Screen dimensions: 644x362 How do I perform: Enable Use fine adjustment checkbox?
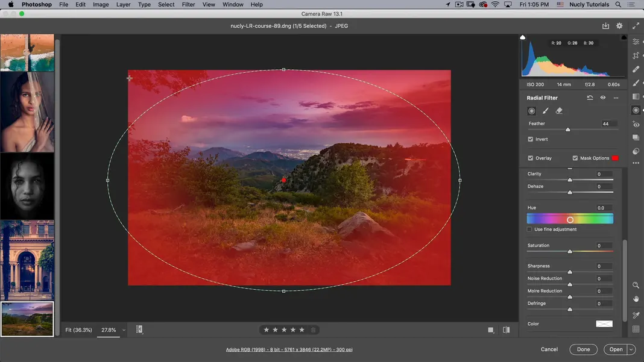[529, 229]
